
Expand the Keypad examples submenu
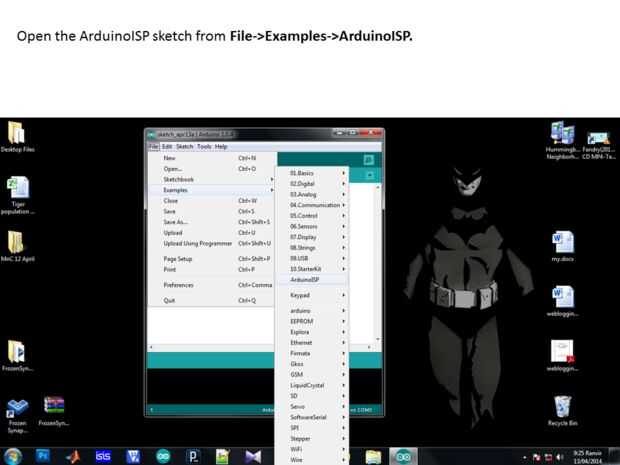pos(312,295)
